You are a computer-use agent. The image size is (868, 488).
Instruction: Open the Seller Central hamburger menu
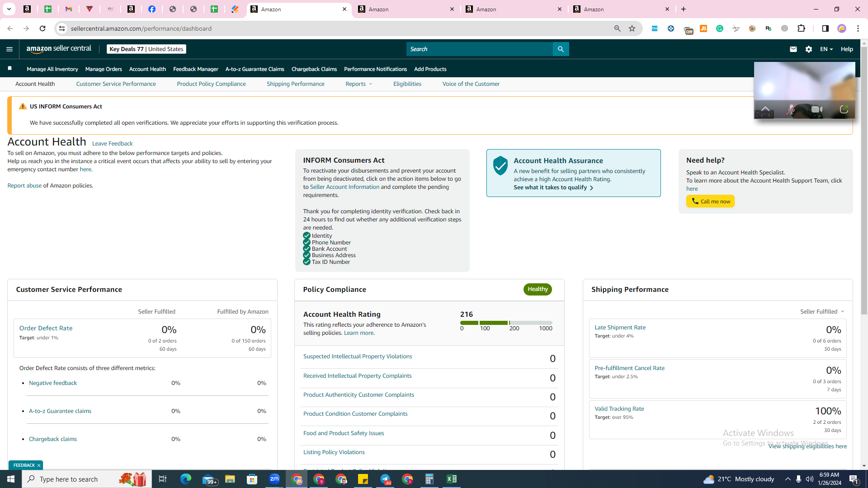(9, 49)
